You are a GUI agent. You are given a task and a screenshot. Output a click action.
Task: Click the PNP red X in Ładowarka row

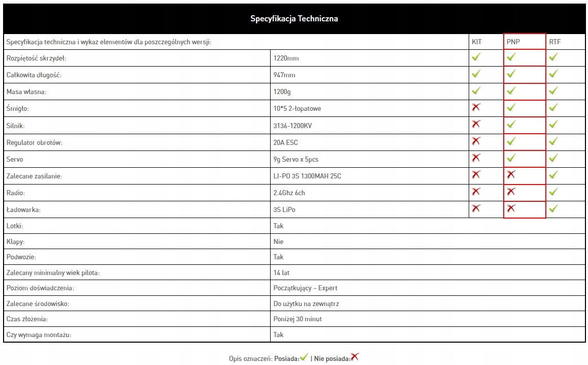click(511, 208)
